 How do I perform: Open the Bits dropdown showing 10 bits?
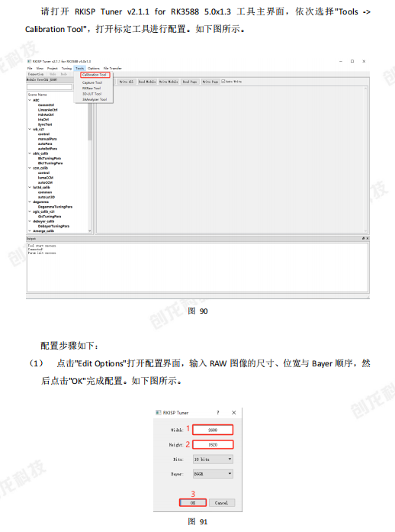[x=213, y=459]
